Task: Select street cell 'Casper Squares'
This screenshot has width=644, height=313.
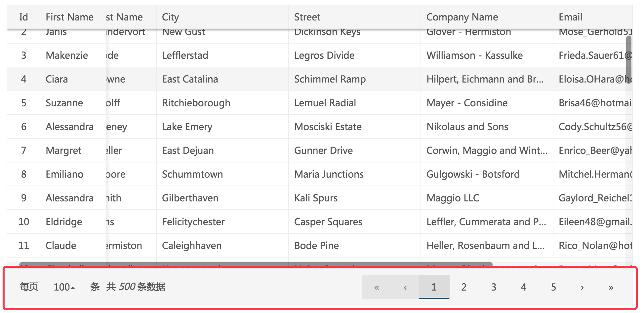Action: click(x=354, y=222)
